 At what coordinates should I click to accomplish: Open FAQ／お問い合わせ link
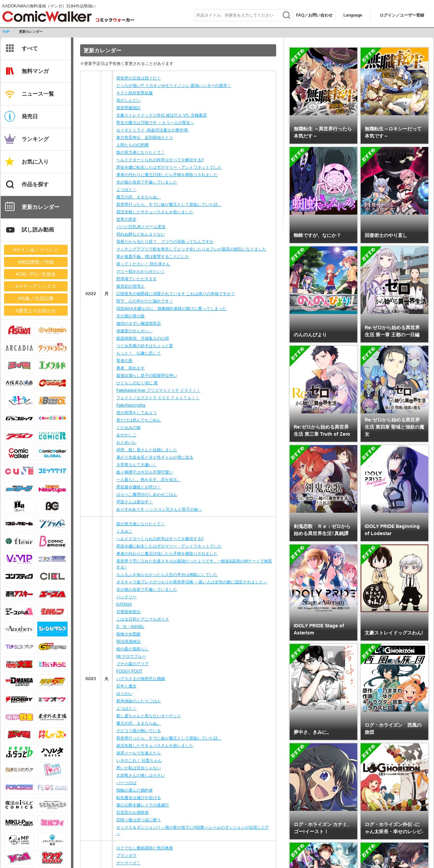pos(314,15)
